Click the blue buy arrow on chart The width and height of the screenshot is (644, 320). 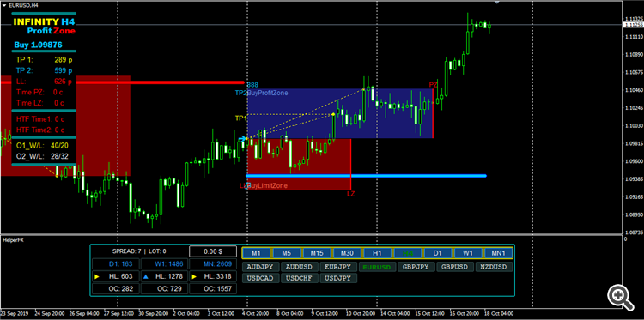[243, 139]
